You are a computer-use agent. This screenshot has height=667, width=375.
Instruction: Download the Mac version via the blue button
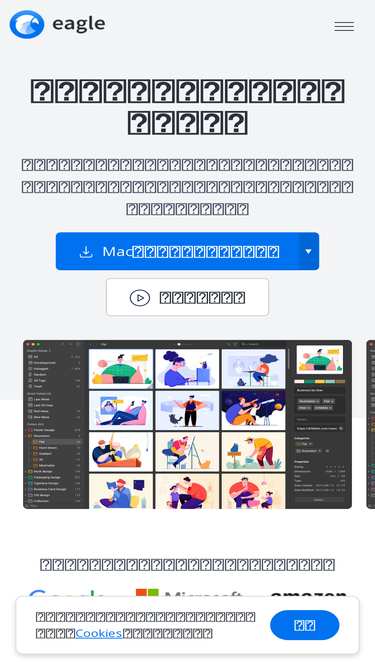[x=177, y=251]
